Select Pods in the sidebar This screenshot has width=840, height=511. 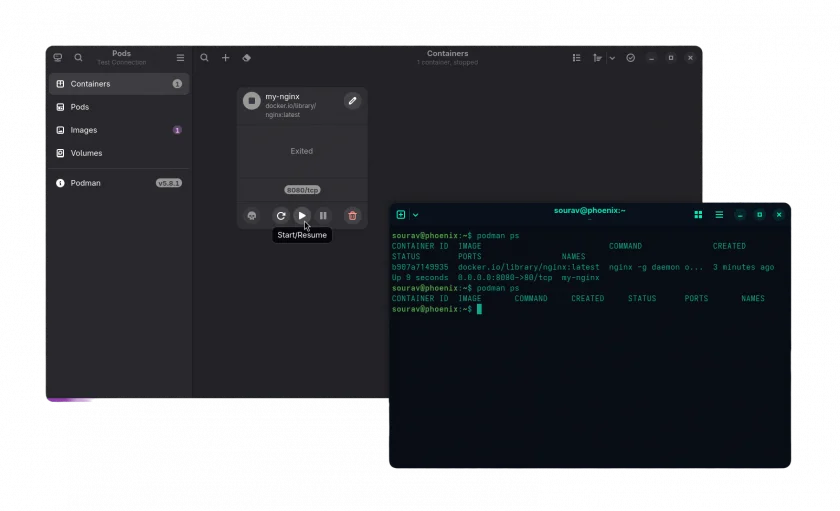pos(119,107)
